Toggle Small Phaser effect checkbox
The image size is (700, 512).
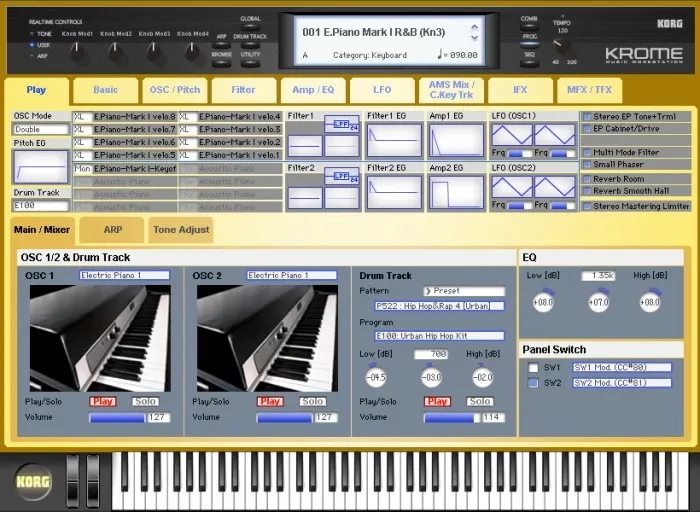pyautogui.click(x=587, y=164)
